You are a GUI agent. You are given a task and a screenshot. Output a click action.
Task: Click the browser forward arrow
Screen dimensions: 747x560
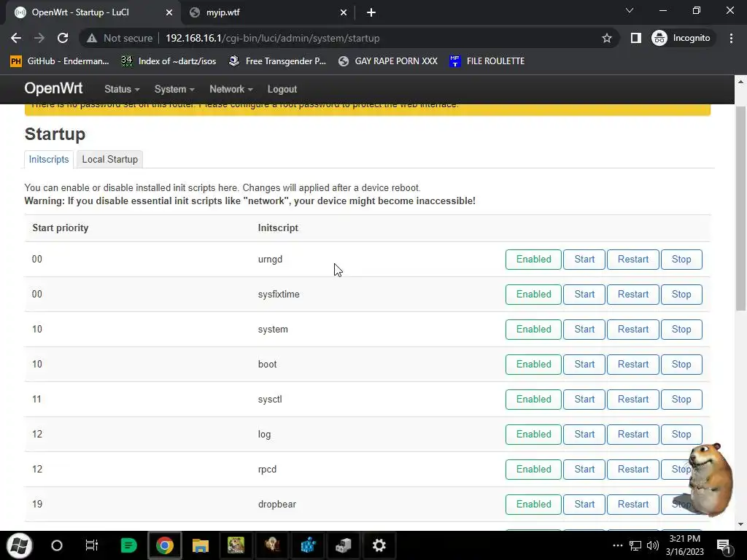tap(39, 38)
